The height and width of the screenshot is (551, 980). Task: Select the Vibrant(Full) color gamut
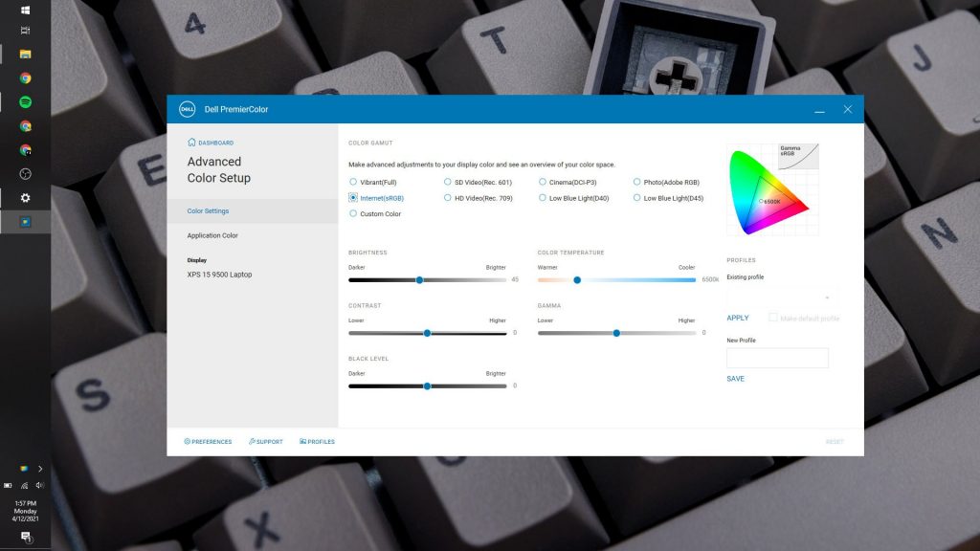tap(353, 182)
